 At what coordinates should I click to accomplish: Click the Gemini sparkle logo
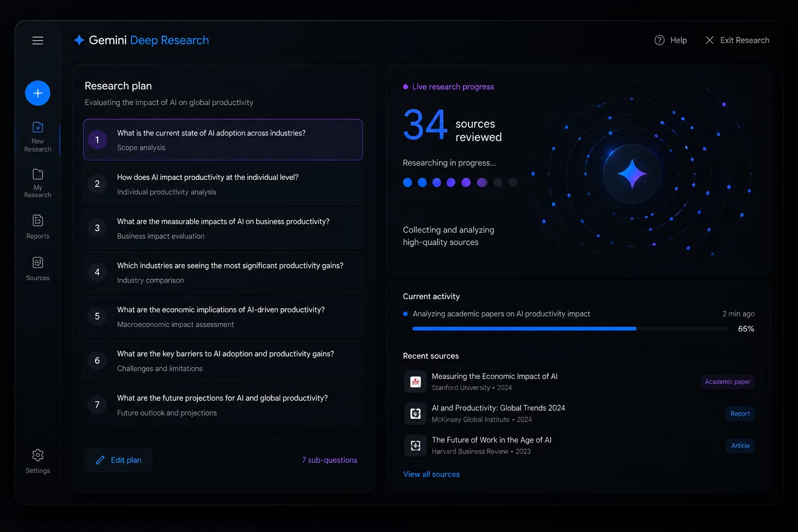(79, 40)
